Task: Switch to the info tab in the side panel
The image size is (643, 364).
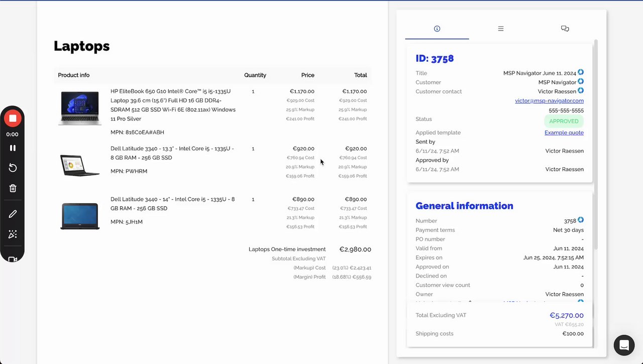Action: pos(437,29)
